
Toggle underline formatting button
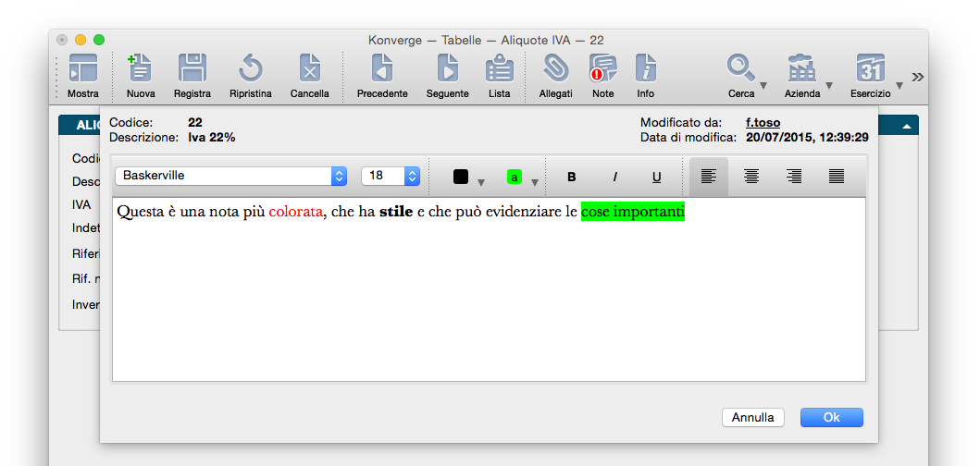coord(657,177)
